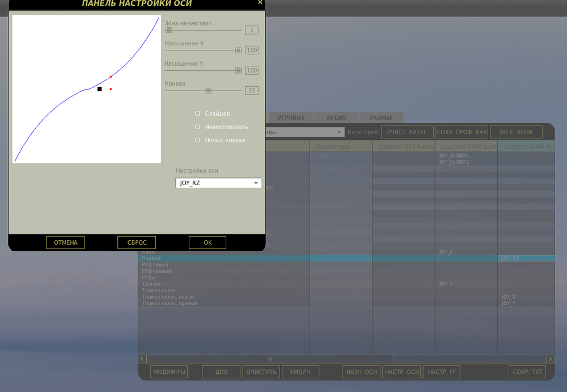Click the Насыщение X value field
The height and width of the screenshot is (392, 567).
point(252,50)
